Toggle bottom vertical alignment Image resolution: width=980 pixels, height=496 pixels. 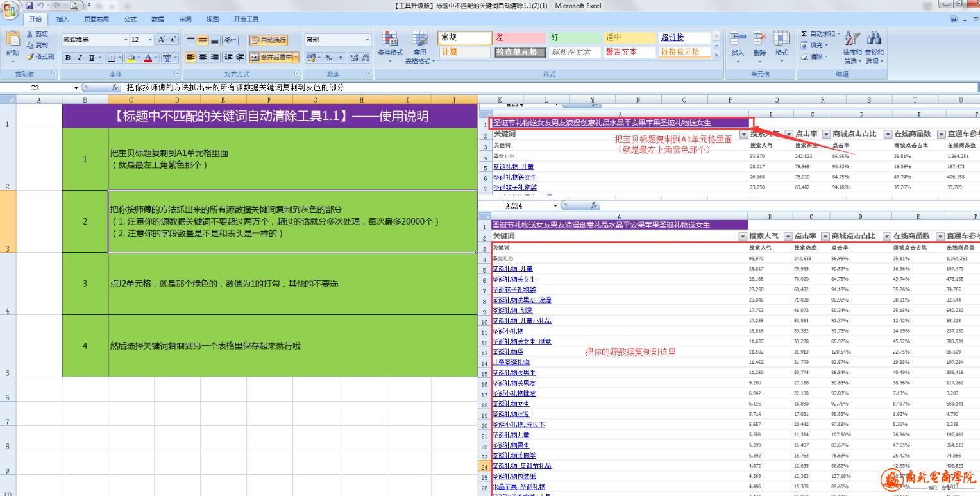(x=214, y=40)
